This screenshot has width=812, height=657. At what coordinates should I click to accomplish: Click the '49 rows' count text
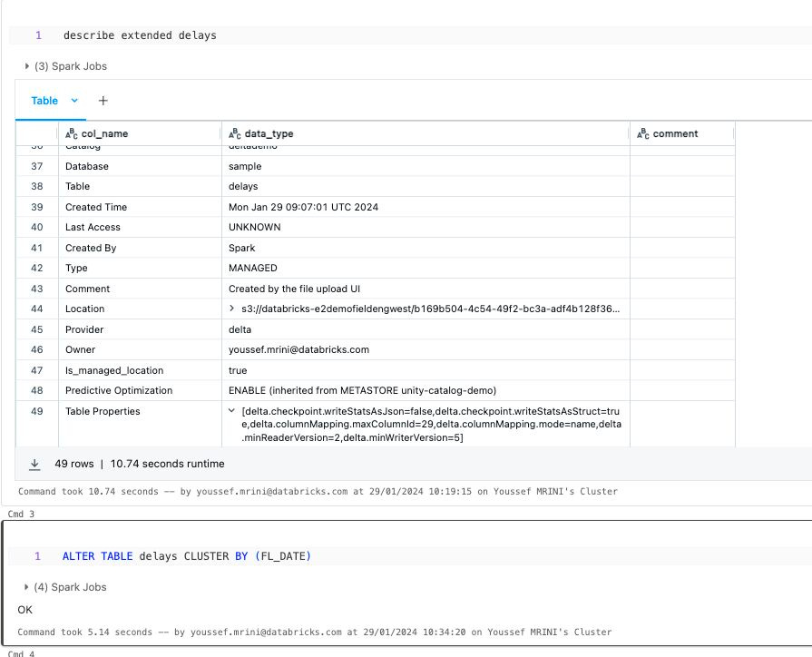tap(74, 464)
